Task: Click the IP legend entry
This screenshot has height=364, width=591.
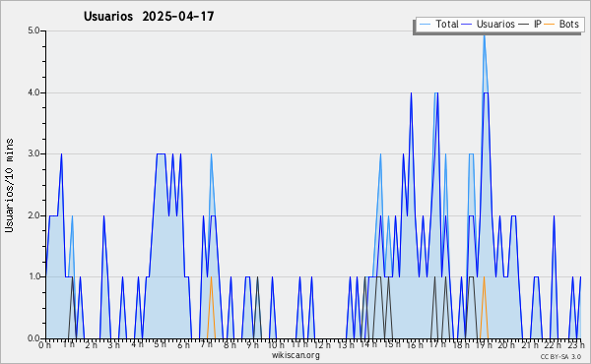Action: [530, 24]
